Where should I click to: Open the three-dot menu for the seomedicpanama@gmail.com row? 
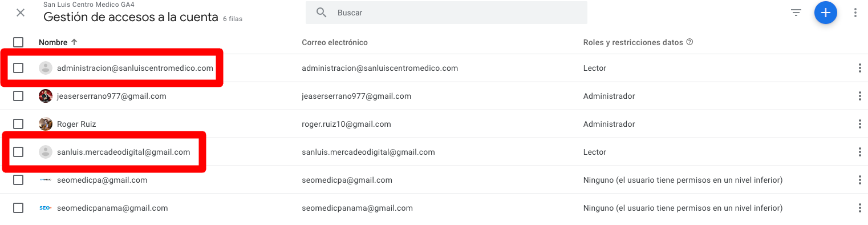coord(859,208)
